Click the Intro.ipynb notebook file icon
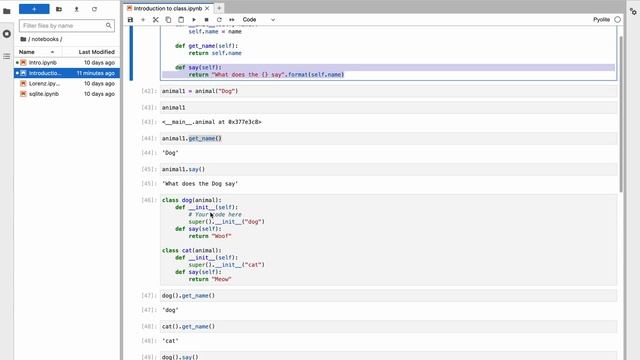The width and height of the screenshot is (640, 360). coord(23,62)
